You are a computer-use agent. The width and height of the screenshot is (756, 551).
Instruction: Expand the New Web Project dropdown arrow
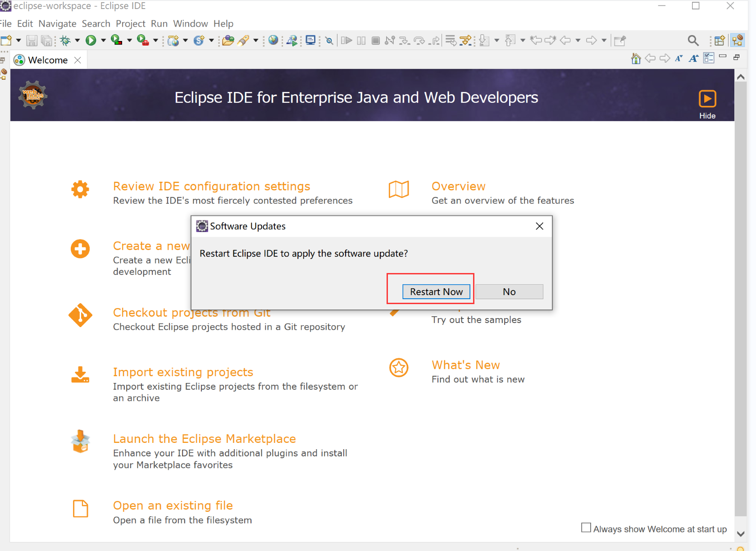coord(185,41)
